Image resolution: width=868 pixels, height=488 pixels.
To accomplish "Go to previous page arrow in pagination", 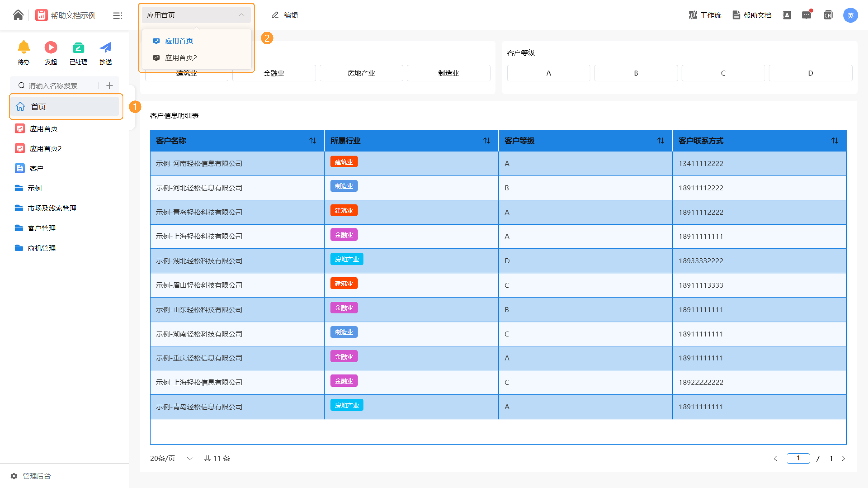I will (775, 458).
